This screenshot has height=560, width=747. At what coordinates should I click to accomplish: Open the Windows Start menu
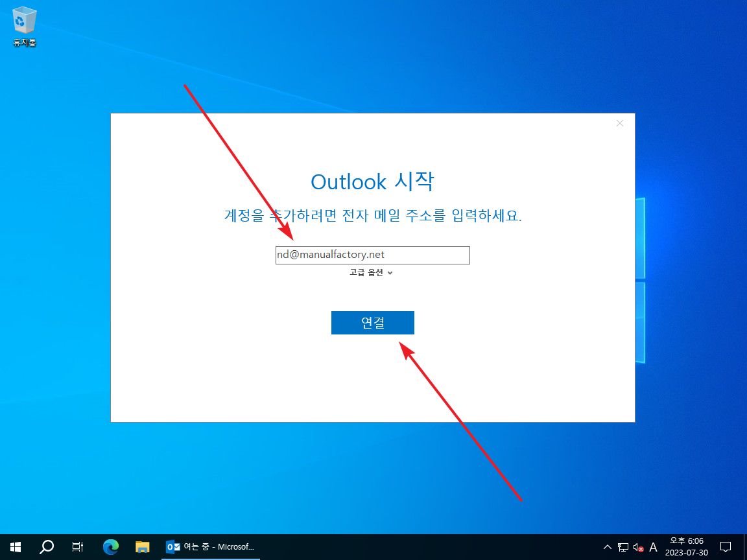(16, 547)
